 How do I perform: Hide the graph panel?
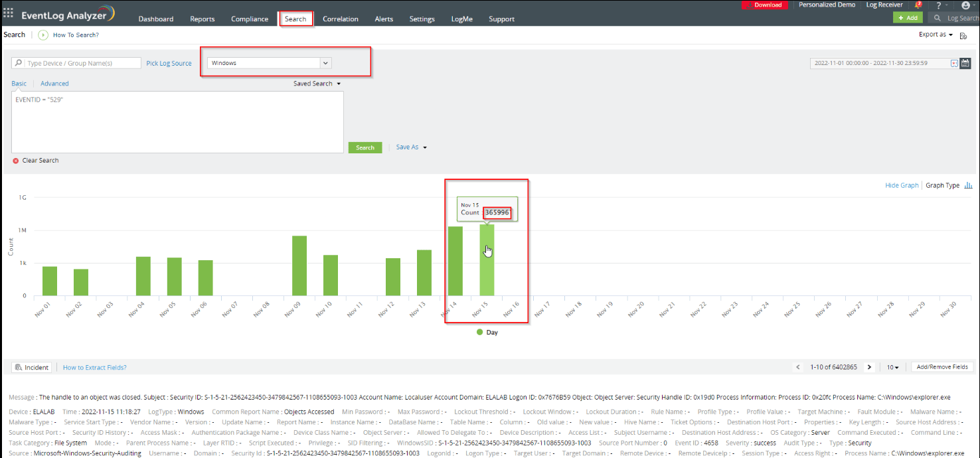[902, 185]
